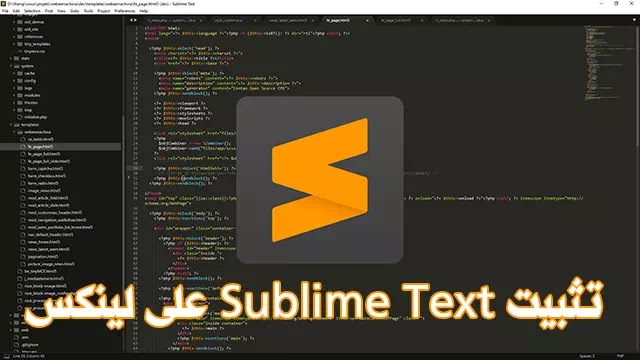Image resolution: width=640 pixels, height=360 pixels.
Task: Click the panel switcher icon in status bar
Action: click(x=6, y=356)
